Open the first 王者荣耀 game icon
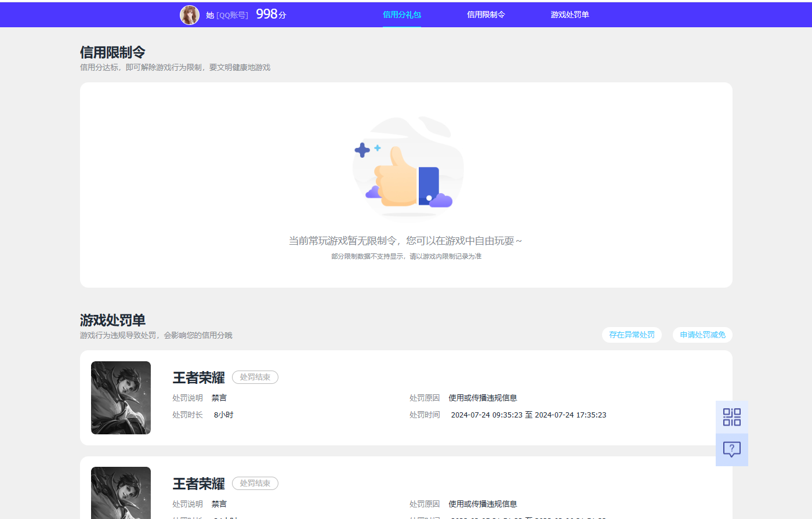The width and height of the screenshot is (812, 519). pos(121,398)
